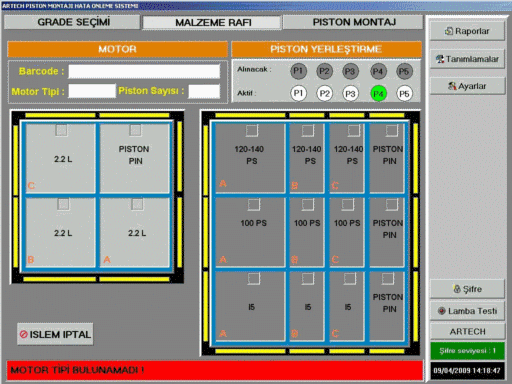Select the Aktif P2 indicator
The width and height of the screenshot is (512, 384).
tap(324, 93)
